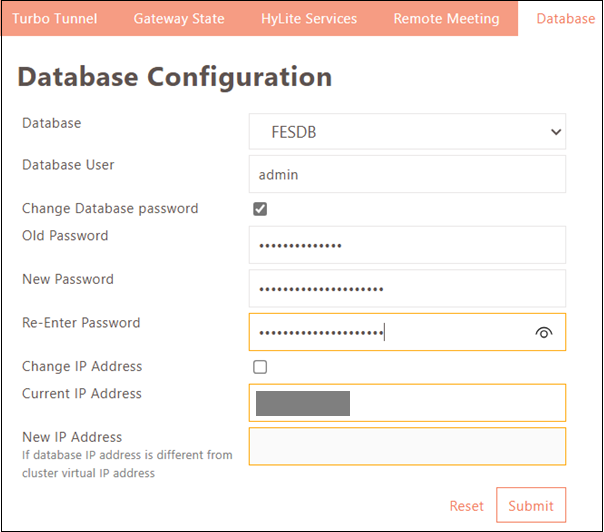604x532 pixels.
Task: Switch to the Gateway State tab
Action: coord(179,19)
